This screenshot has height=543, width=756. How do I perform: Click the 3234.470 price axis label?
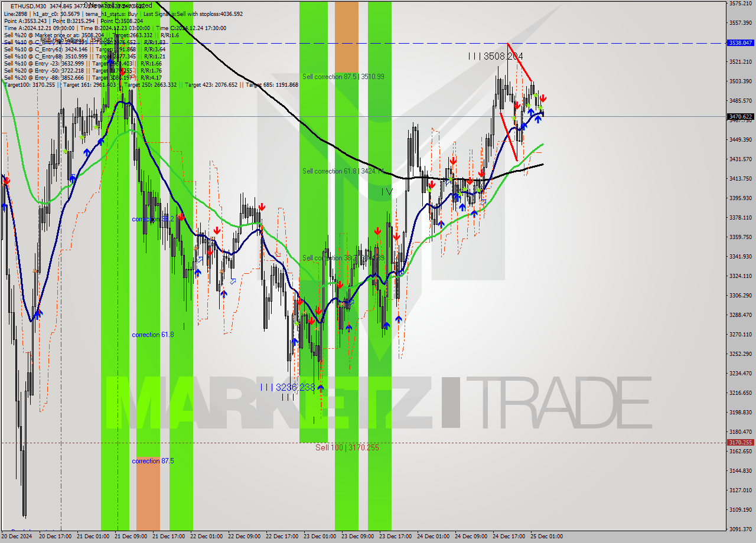tap(740, 374)
